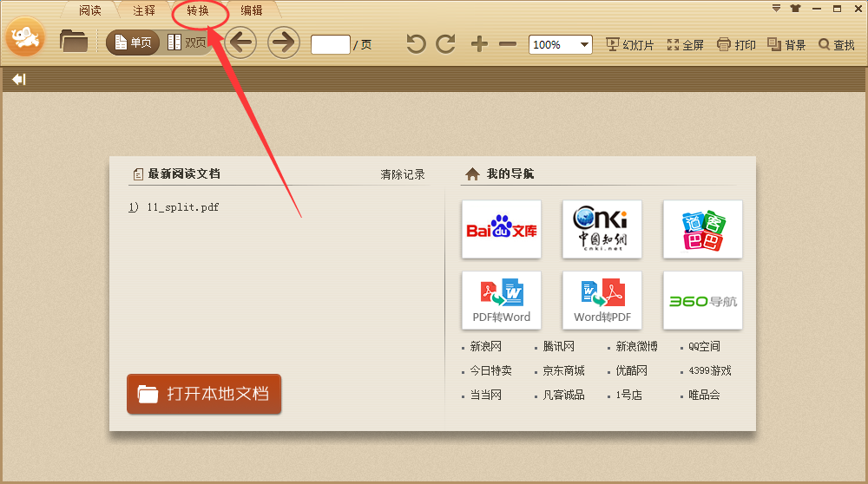Rotate page clockwise
This screenshot has height=484, width=868.
(x=446, y=43)
